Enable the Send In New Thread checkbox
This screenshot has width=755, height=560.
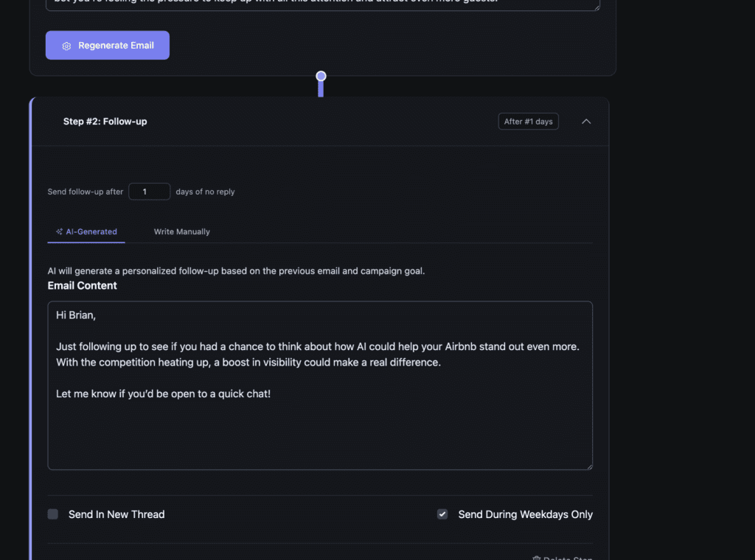pos(52,514)
